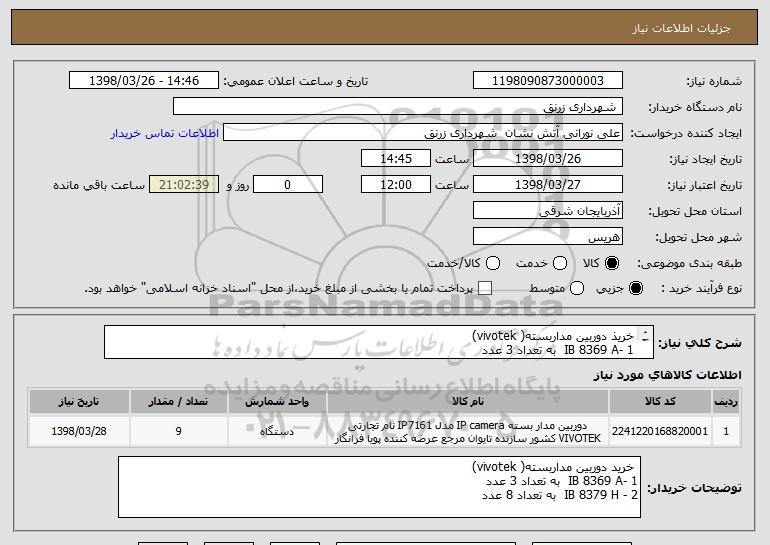Click the شرح کلی نیاز text area
Viewport: 770px width, 545px height.
(379, 342)
